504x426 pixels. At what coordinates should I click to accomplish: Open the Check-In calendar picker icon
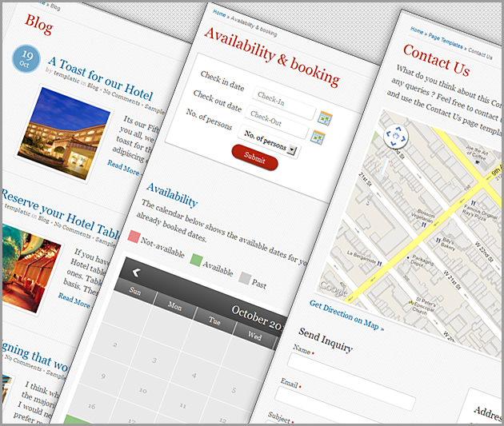pos(325,118)
